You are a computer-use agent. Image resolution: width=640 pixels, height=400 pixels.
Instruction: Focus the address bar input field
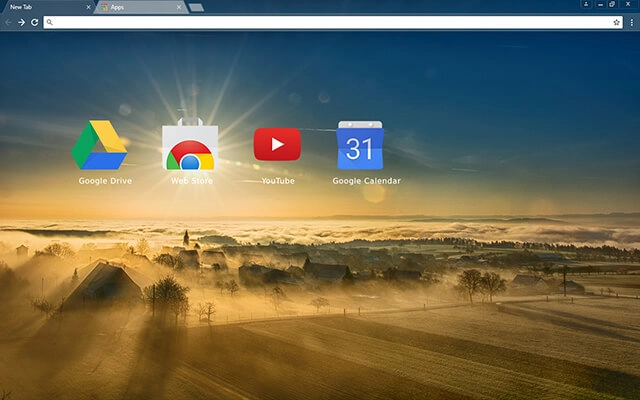click(333, 22)
